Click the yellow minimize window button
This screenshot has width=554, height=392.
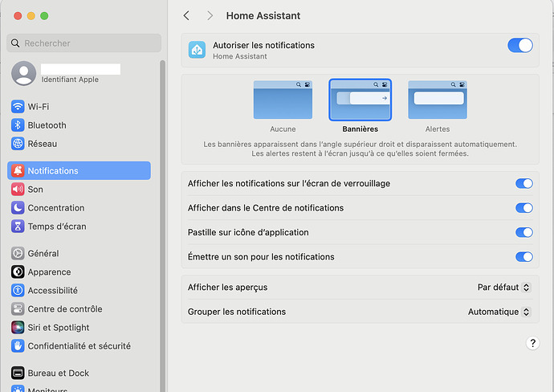click(x=31, y=16)
